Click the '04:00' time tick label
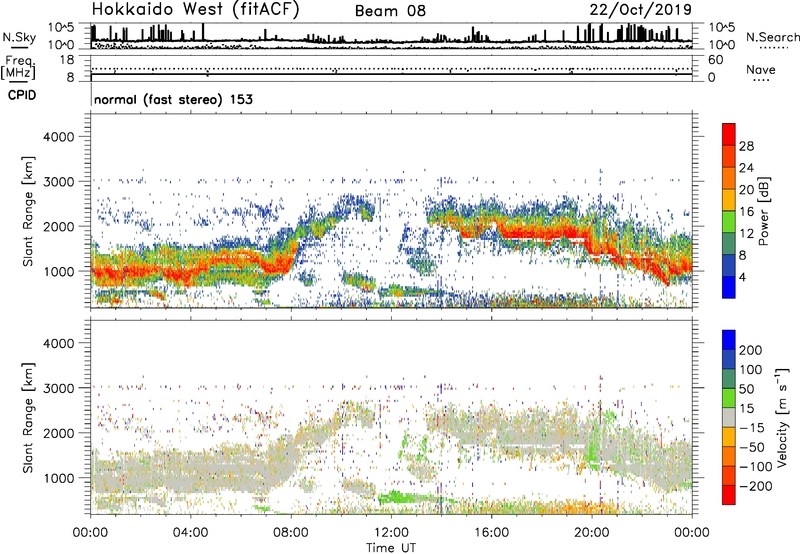The image size is (800, 554). point(190,533)
